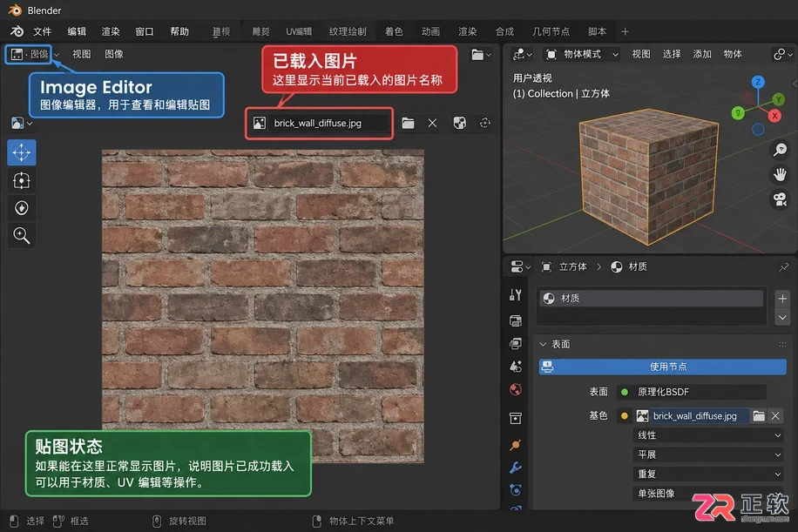Open the 线性 interpolation dropdown

[709, 435]
